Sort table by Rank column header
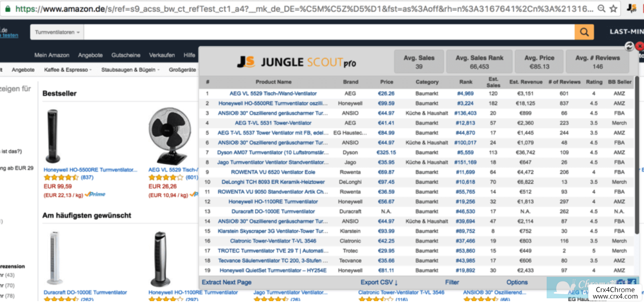 click(x=466, y=82)
